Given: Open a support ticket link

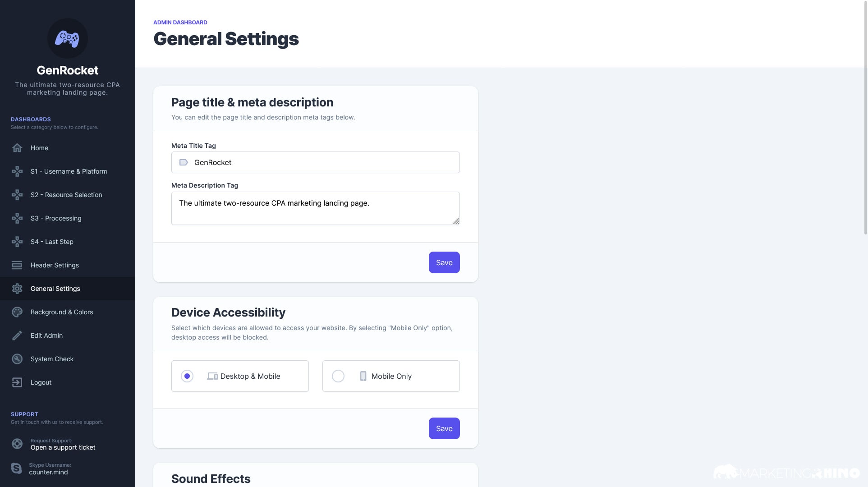Looking at the screenshot, I should point(63,447).
